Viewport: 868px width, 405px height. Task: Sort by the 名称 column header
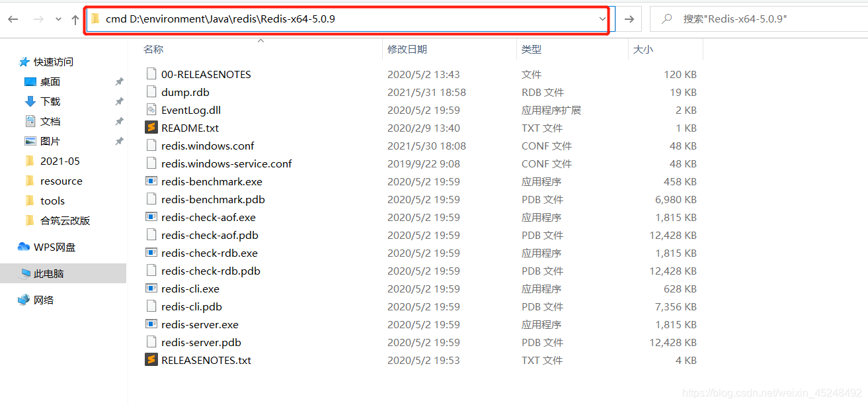click(153, 49)
